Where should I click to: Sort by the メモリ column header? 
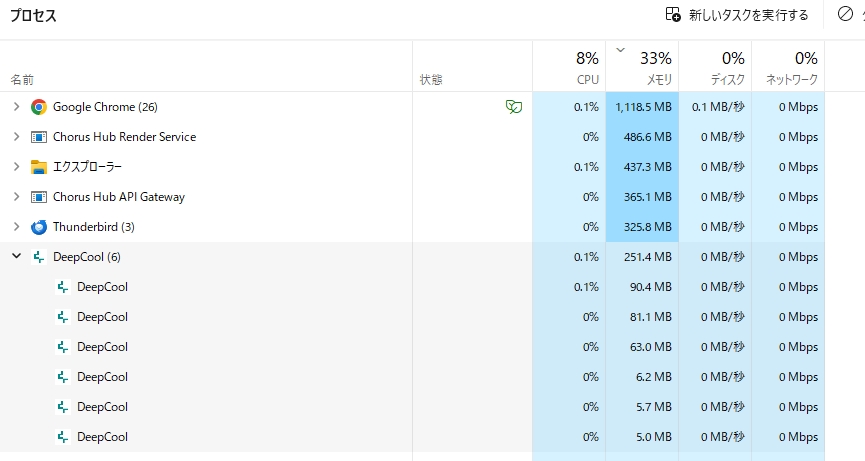pyautogui.click(x=642, y=66)
